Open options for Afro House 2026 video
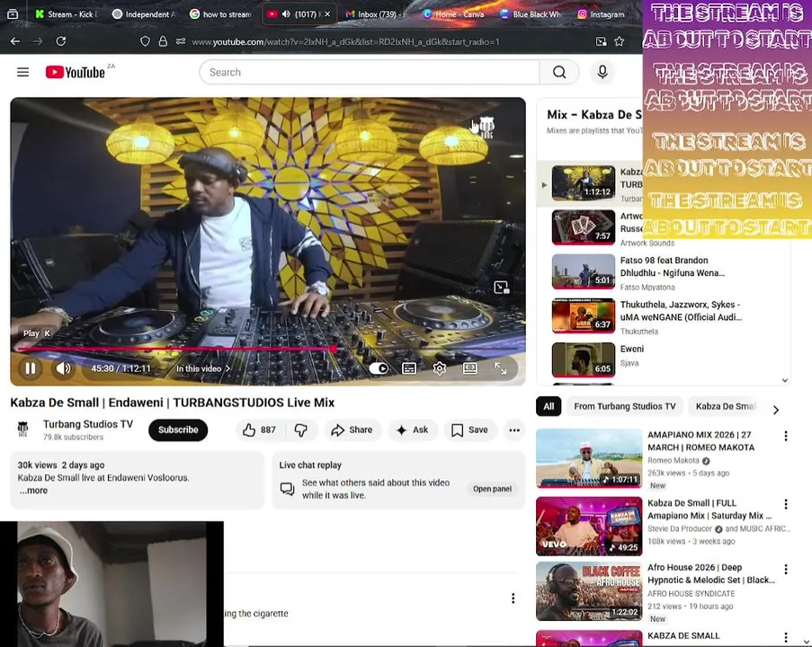Viewport: 812px width, 647px height. (x=786, y=570)
